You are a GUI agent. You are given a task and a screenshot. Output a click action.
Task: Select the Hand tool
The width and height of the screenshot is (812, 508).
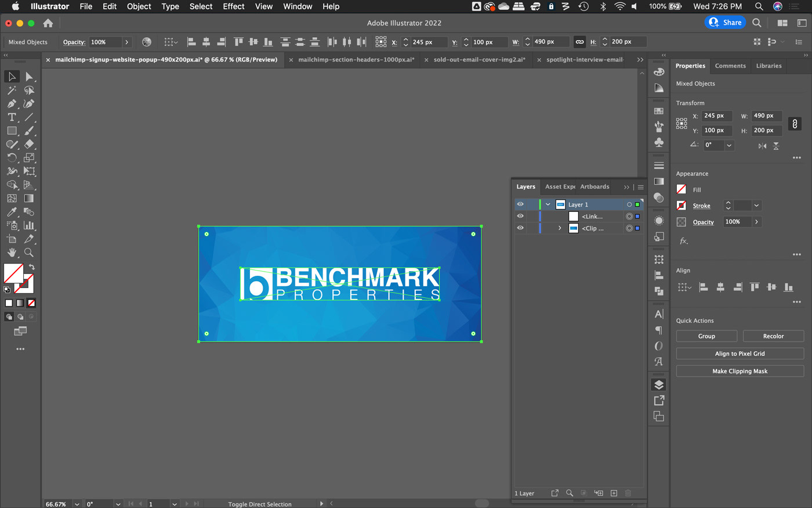12,253
